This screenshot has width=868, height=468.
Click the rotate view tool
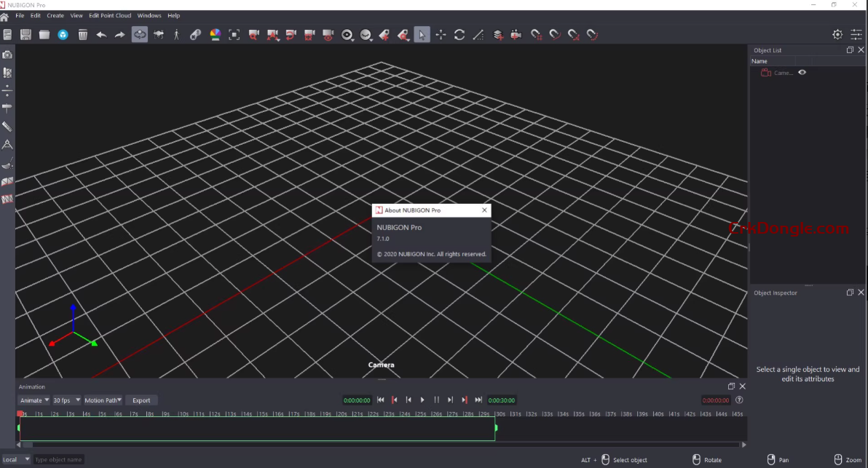click(459, 34)
